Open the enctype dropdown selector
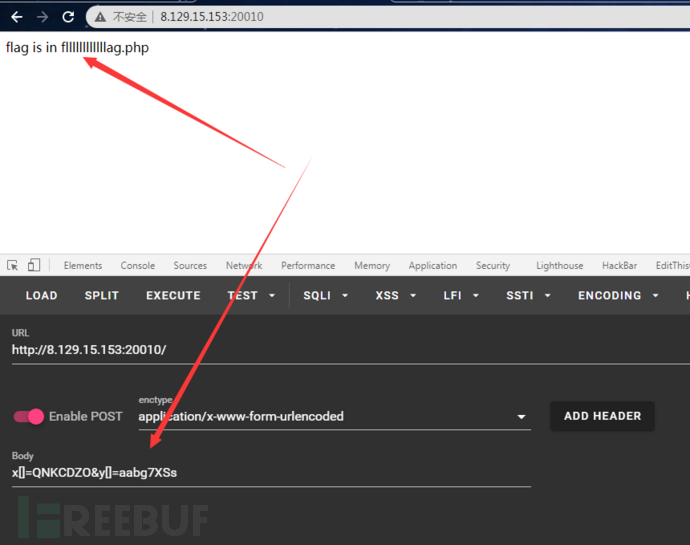690x545 pixels. click(334, 416)
